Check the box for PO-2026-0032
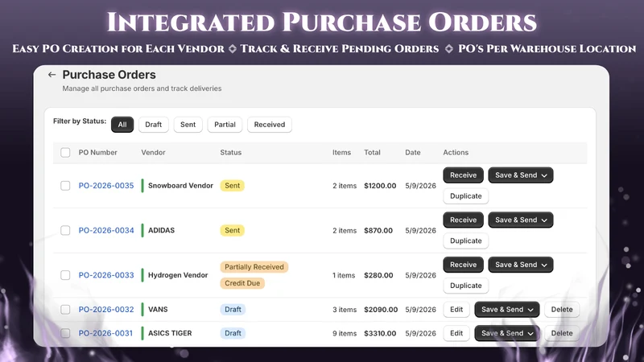The image size is (644, 362). click(x=65, y=310)
